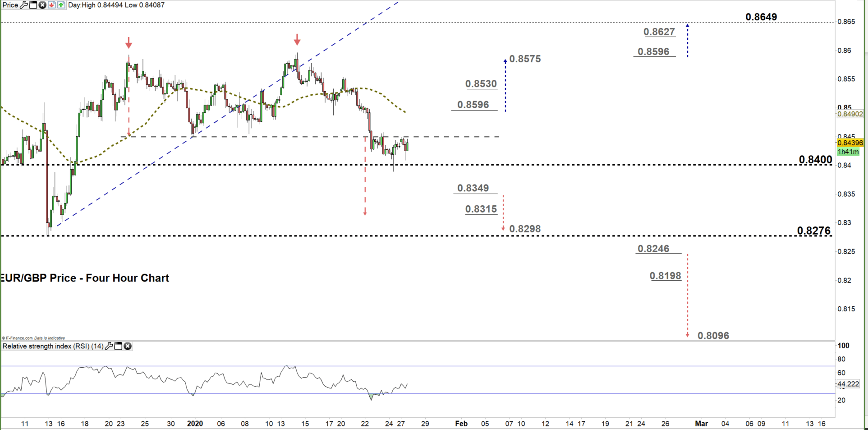
Task: Click the 0.8198 level label
Action: [x=666, y=276]
